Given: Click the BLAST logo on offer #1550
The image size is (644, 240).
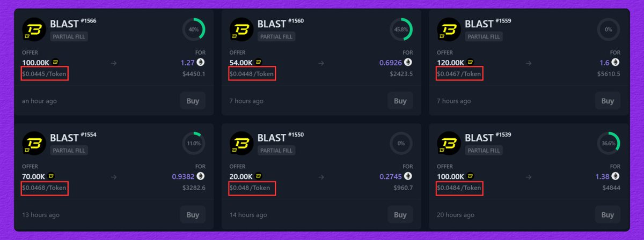Looking at the screenshot, I should [x=241, y=143].
